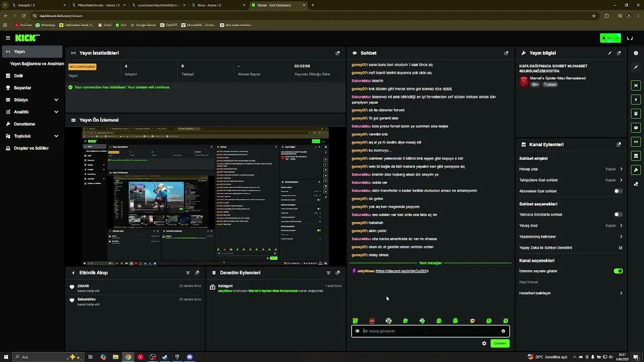Toggle Yalnızca Emotlarla sohbet switch
The height and width of the screenshot is (362, 644).
click(x=618, y=215)
